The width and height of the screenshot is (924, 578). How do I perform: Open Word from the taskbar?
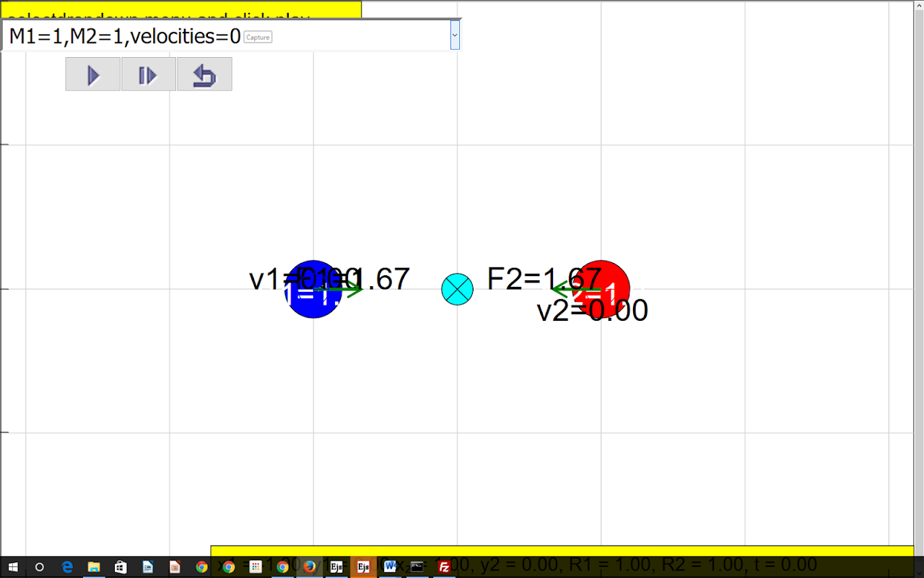pos(390,567)
